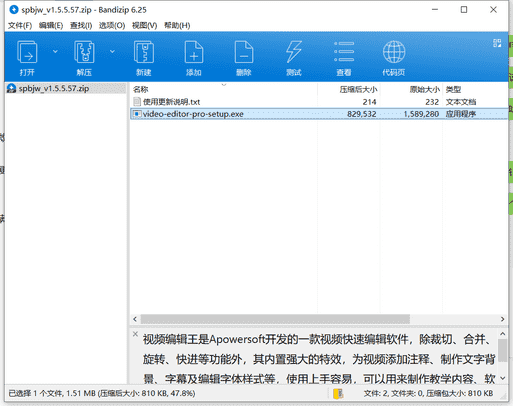Screen dimensions: 513x406
Task: Click the zip archive icon in the tree
Action: [x=11, y=88]
